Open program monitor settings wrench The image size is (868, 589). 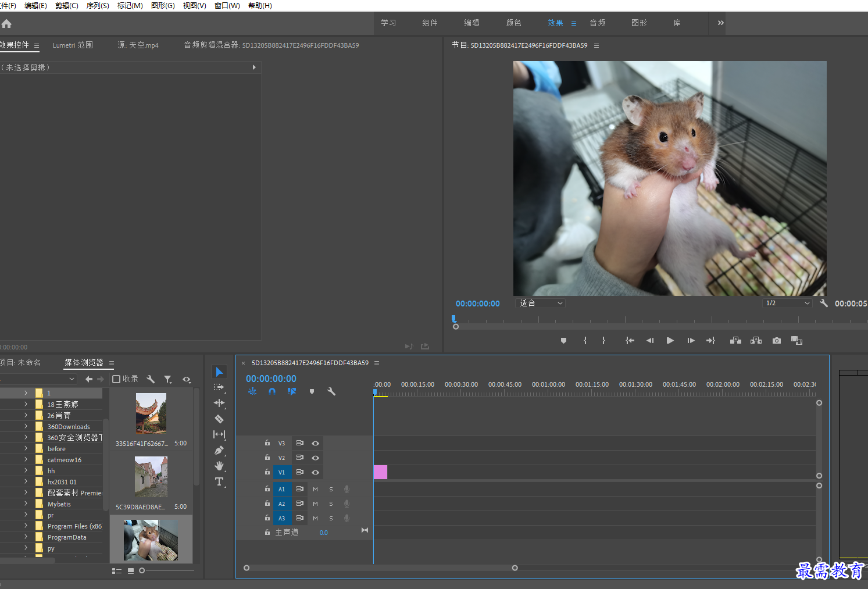(x=824, y=303)
